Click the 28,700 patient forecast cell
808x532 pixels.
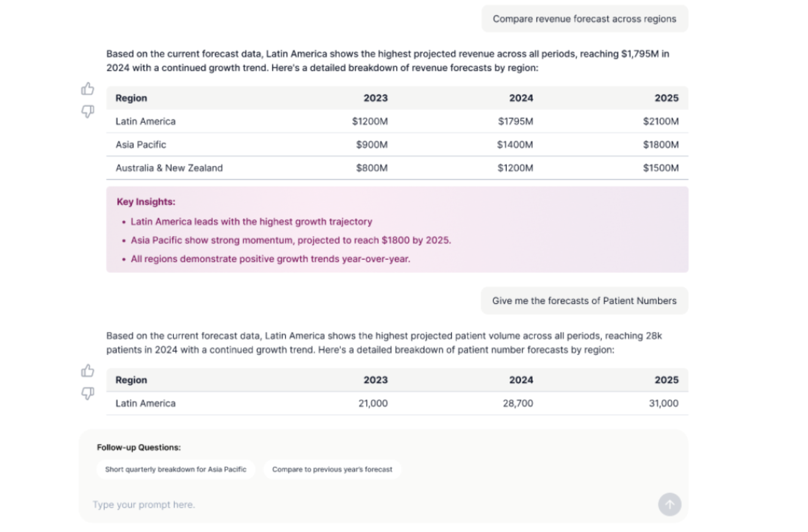point(518,403)
